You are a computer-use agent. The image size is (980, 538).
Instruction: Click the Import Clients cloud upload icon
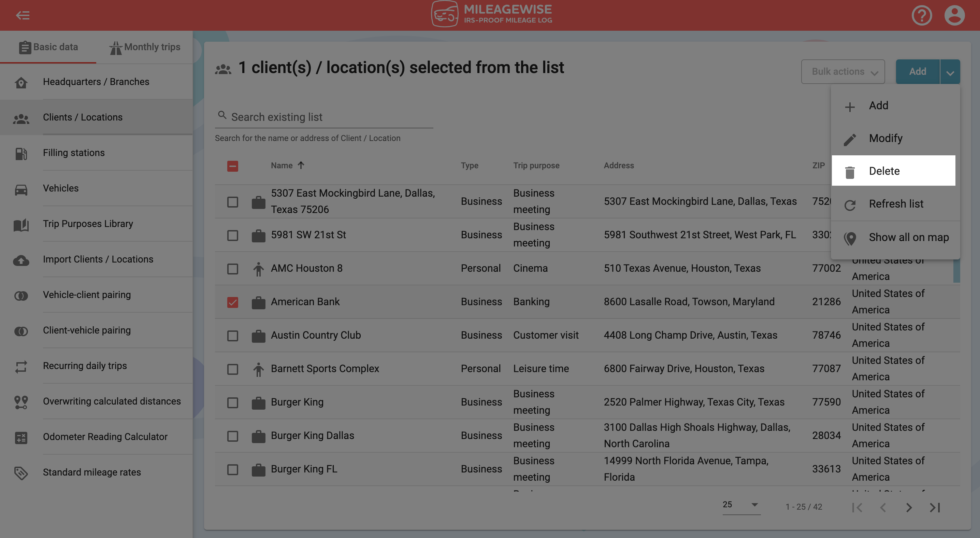(x=21, y=260)
